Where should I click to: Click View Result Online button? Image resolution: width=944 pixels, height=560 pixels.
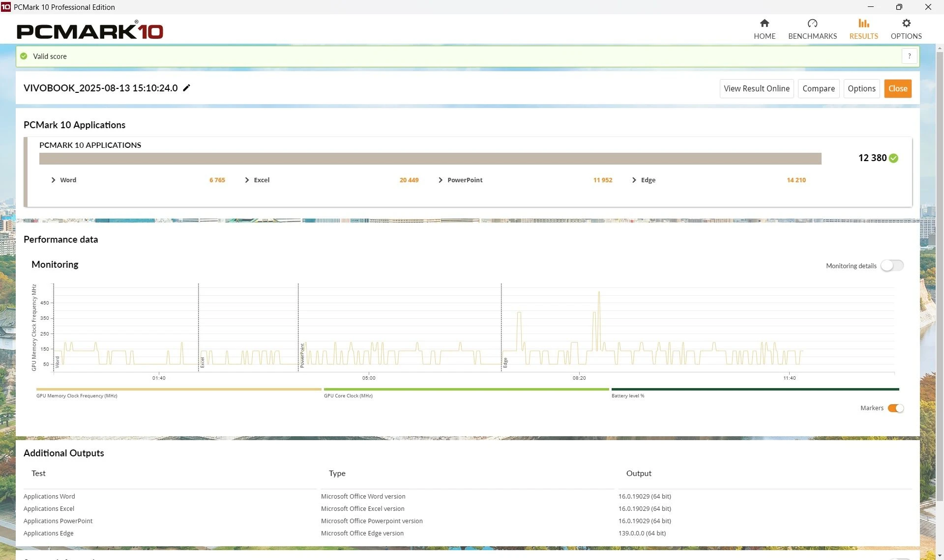click(x=757, y=88)
